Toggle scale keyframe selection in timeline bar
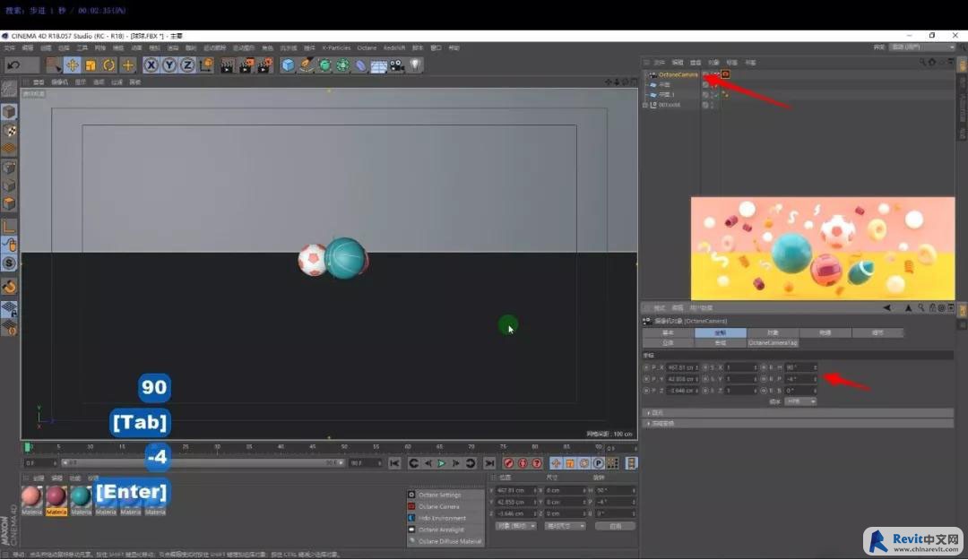Viewport: 968px width, 560px height. (570, 463)
